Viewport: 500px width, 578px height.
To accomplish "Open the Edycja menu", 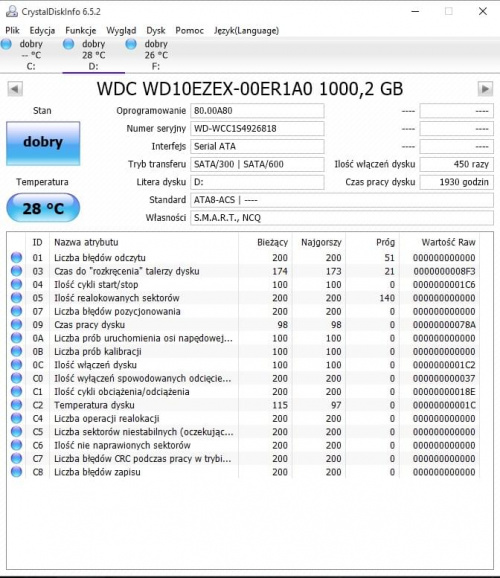I will pos(42,31).
